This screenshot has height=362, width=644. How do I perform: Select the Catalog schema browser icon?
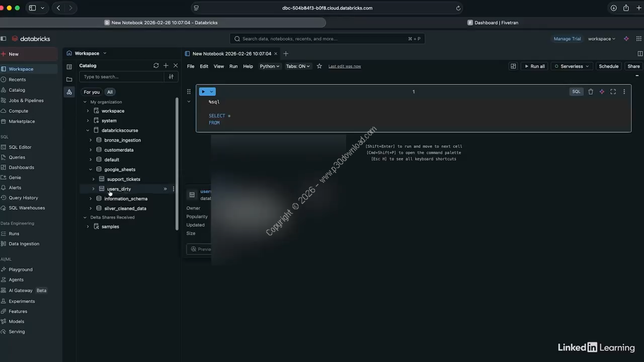pos(69,92)
